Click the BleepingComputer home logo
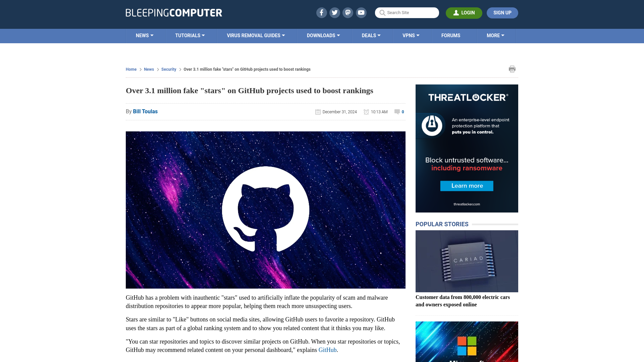Viewport: 644px width, 362px height. tap(173, 12)
